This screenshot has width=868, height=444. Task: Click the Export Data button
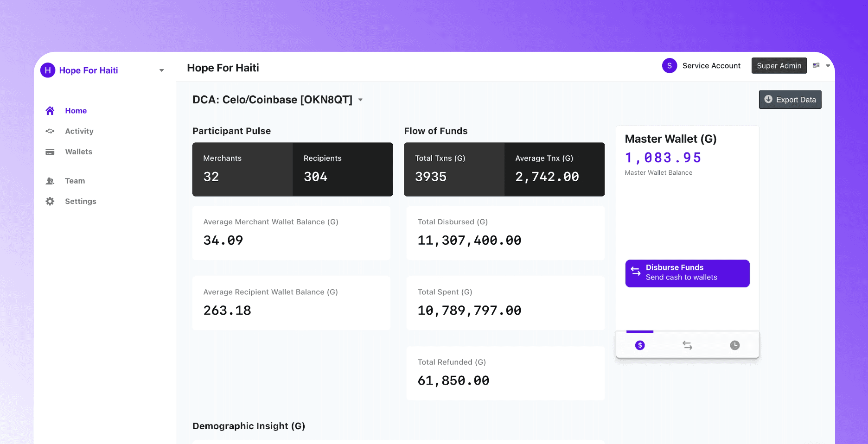coord(790,100)
